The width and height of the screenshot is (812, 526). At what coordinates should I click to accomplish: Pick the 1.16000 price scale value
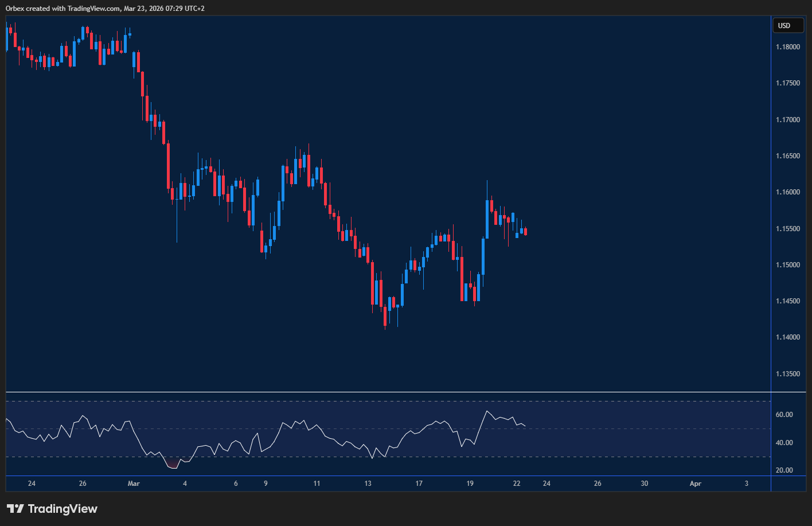point(788,192)
